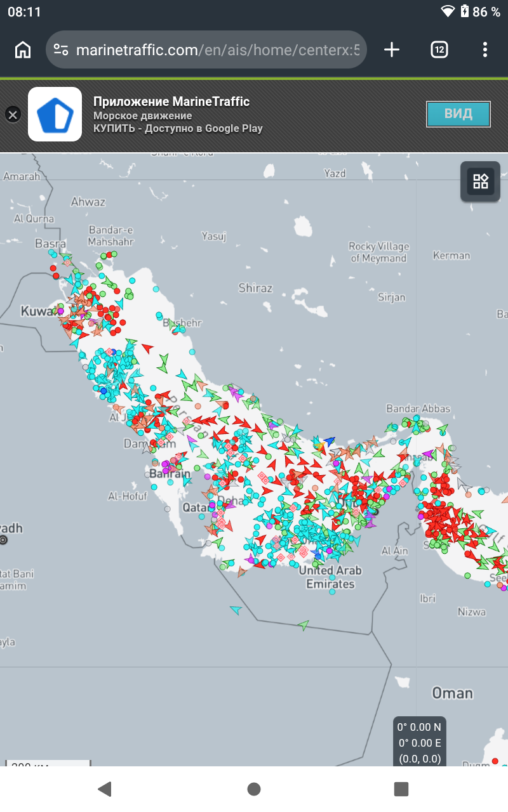Tap the Android back navigation button
Image resolution: width=508 pixels, height=812 pixels.
tap(105, 789)
